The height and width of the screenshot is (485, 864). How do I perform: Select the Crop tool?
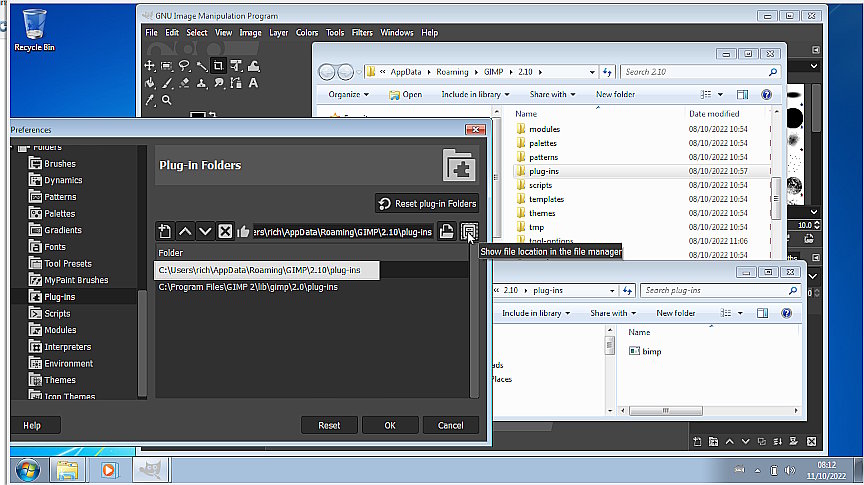point(218,66)
